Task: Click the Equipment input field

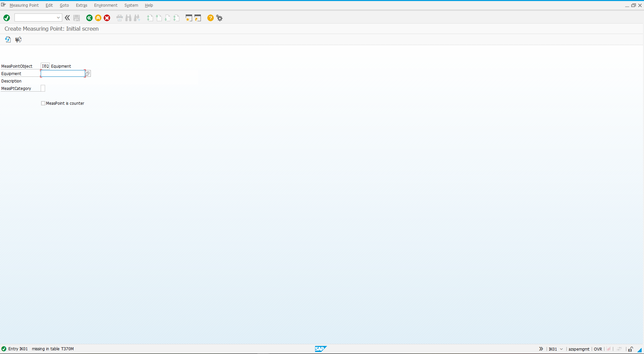Action: tap(63, 73)
